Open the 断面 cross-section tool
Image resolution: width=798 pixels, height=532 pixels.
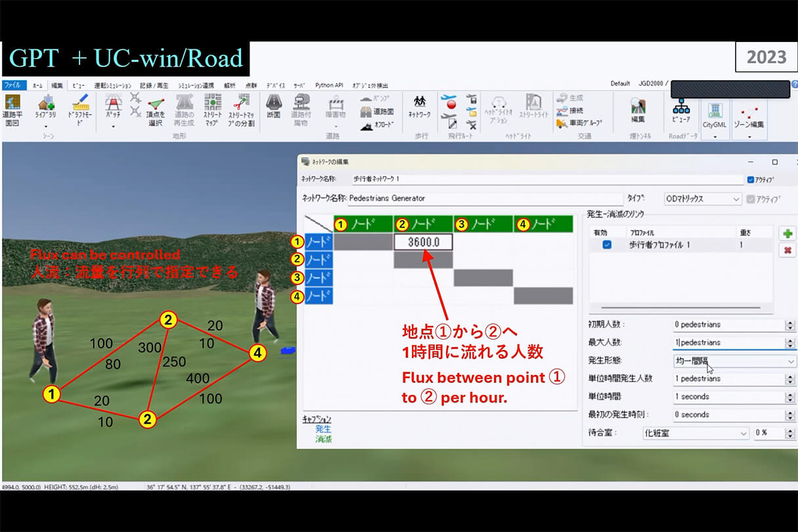(274, 106)
